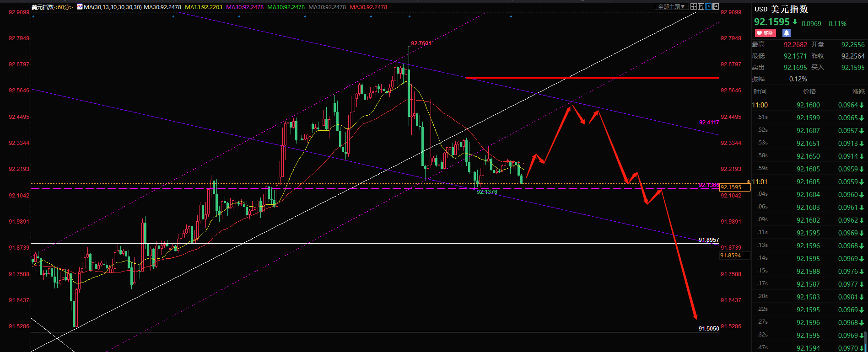The image size is (868, 352).
Task: Open the 全部主题 dropdown
Action: pos(671,6)
